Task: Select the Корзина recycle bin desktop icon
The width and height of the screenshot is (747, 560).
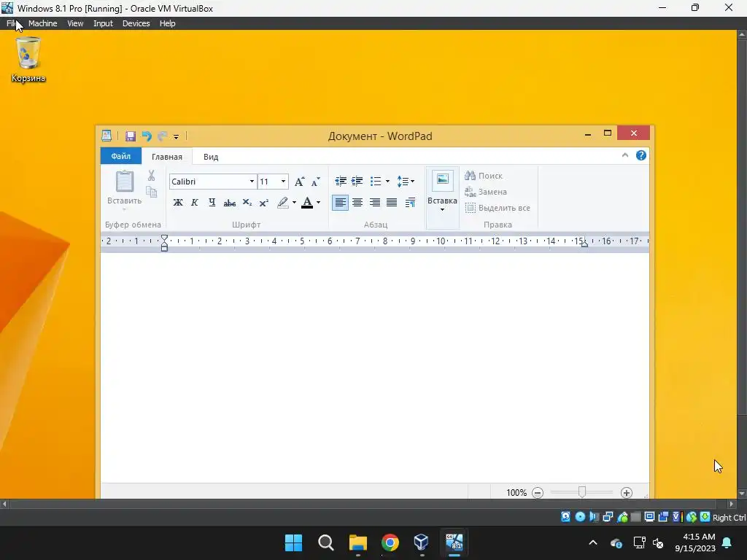Action: tap(28, 60)
